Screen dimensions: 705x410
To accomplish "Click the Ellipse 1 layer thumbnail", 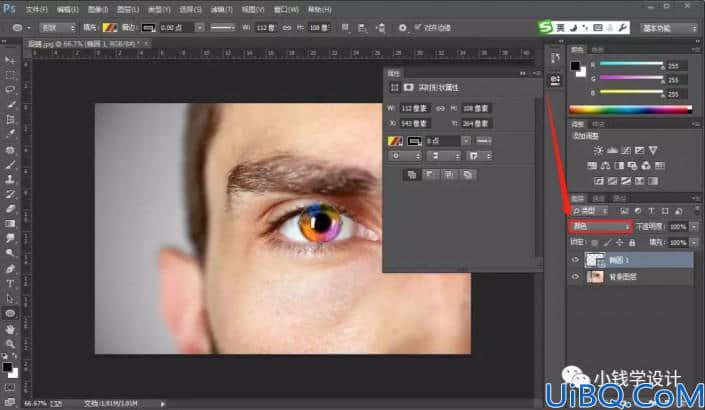I will pyautogui.click(x=595, y=260).
